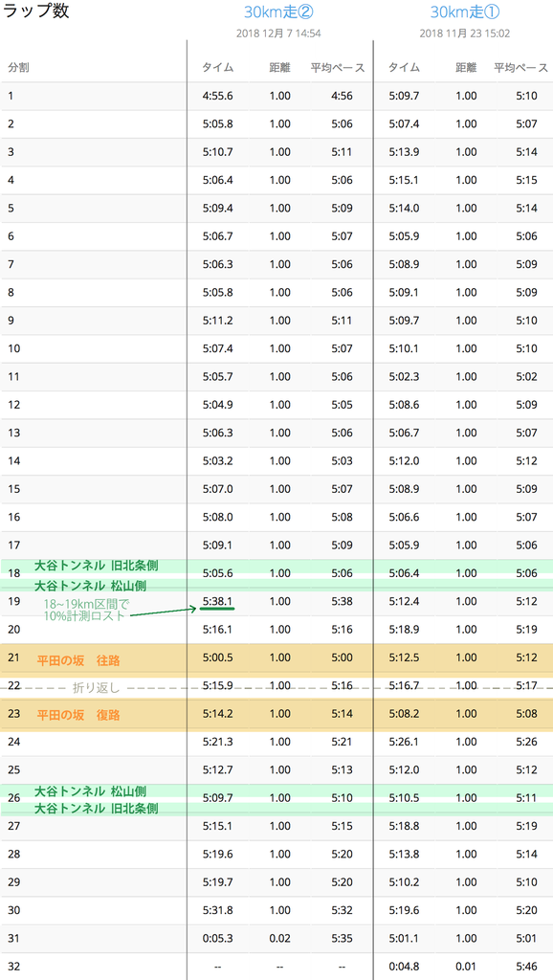Viewport: 553px width, 980px height.
Task: Select the time value 5:19.6 in row 28
Action: tap(218, 855)
